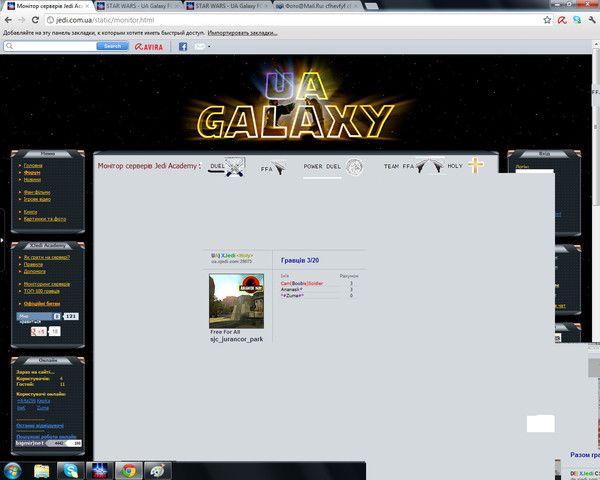Select the FFA server filter icon
This screenshot has width=600, height=480.
pos(279,167)
